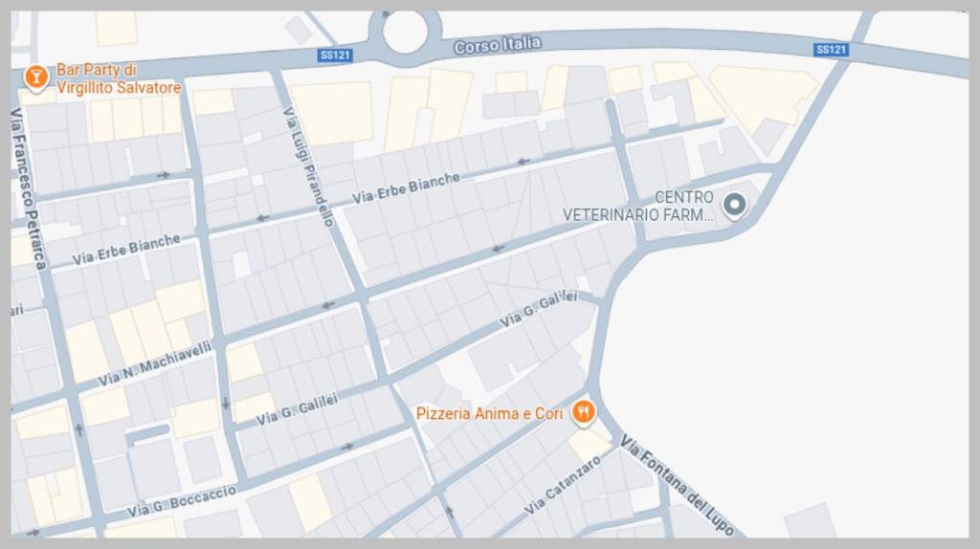Click the Via N. Machiavelli street label
This screenshot has height=549, width=980.
pyautogui.click(x=155, y=363)
